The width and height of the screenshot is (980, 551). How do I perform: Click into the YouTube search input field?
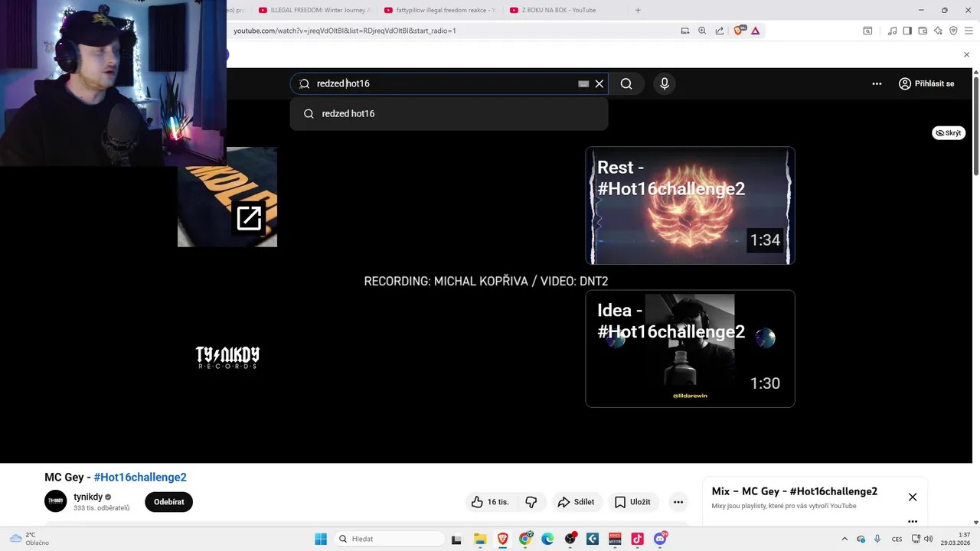pos(444,83)
